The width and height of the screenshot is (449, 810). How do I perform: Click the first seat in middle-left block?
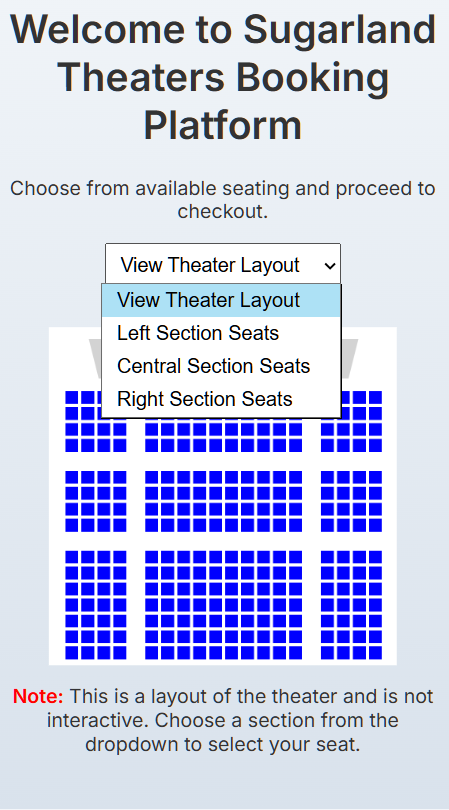(72, 477)
